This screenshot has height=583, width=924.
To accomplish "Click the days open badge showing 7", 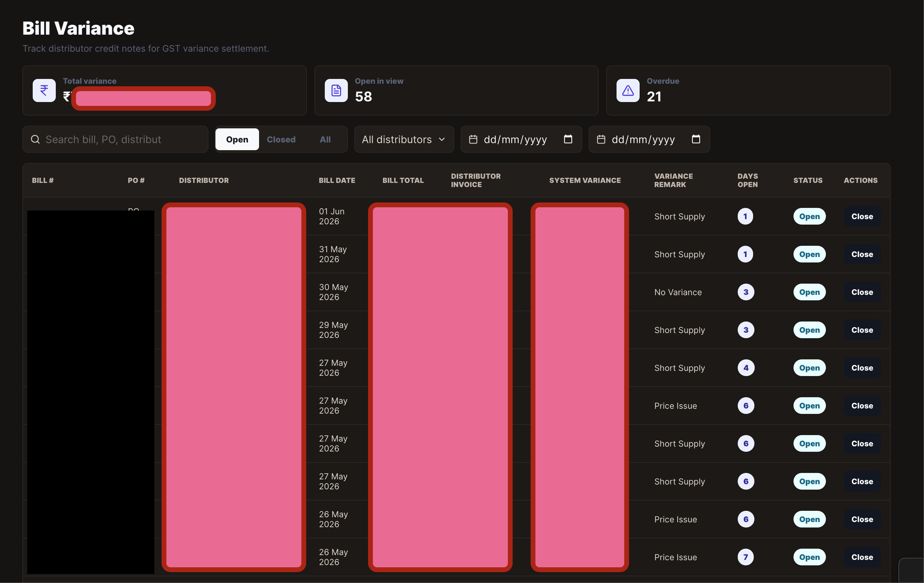I will point(745,557).
